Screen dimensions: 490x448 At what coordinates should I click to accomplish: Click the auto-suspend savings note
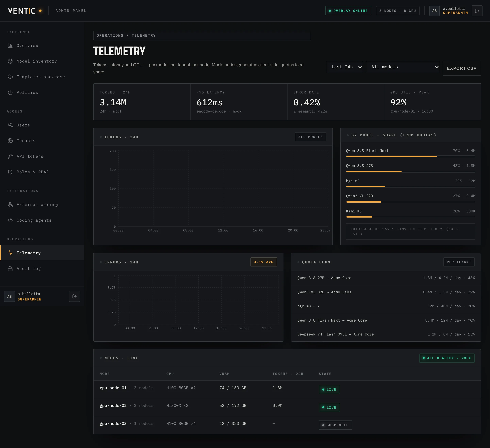[x=411, y=232]
